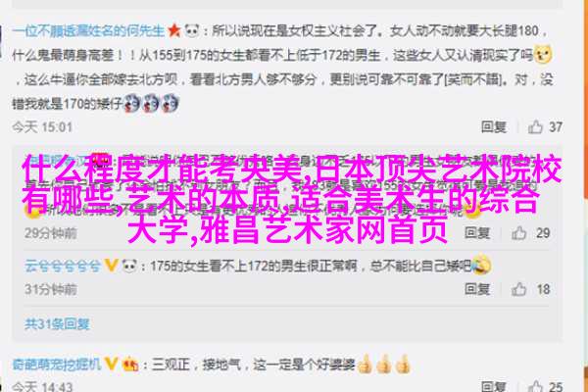The height and width of the screenshot is (392, 588).
Task: Click the panda badge next to 云兮兮兮兮兮
Action: 129,266
